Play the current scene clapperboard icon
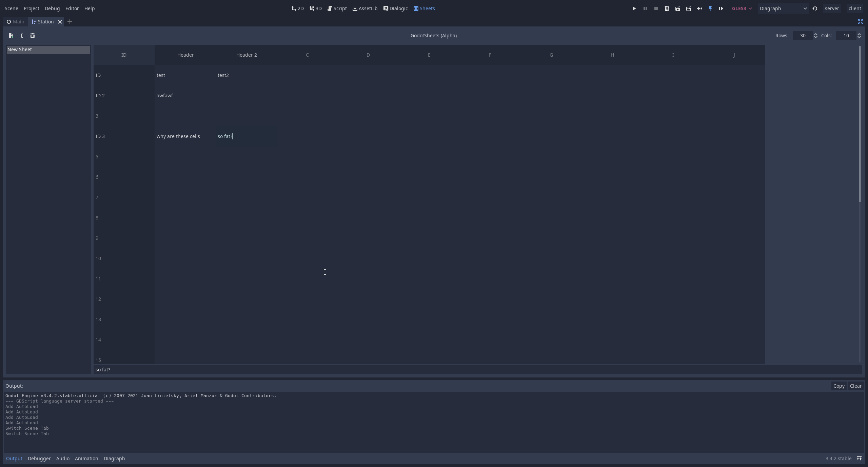This screenshot has width=868, height=467. tap(677, 8)
